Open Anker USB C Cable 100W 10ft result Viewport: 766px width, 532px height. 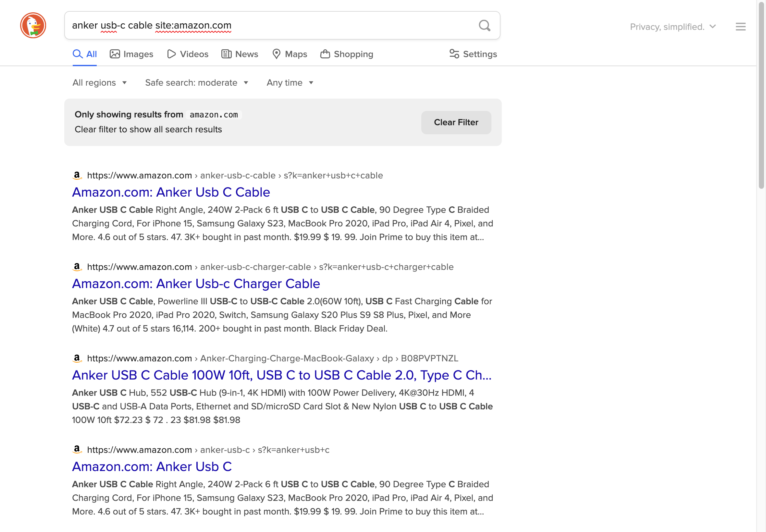(x=282, y=375)
